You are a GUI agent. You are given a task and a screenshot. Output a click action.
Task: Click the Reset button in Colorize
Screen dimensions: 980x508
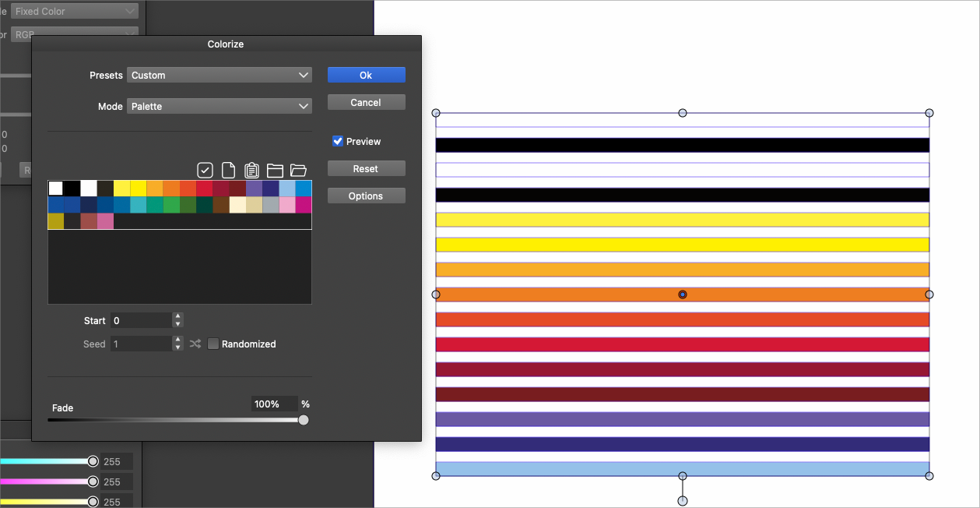pyautogui.click(x=366, y=168)
